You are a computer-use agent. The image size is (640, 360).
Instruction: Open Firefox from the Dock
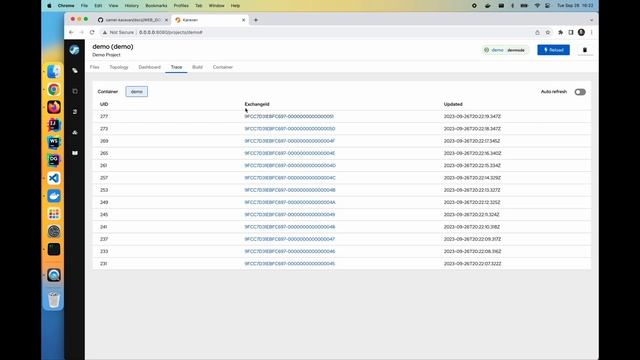53,107
